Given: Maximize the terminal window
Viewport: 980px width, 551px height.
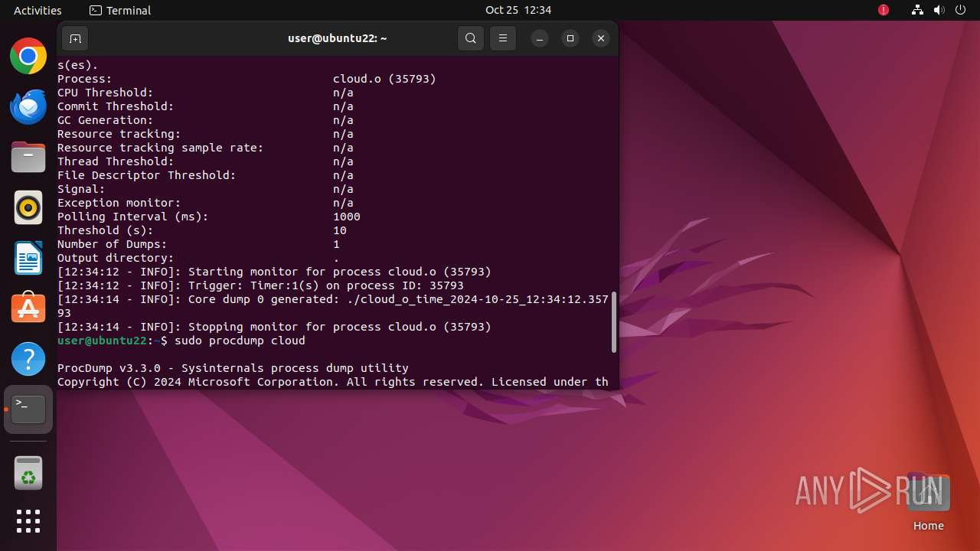Looking at the screenshot, I should point(570,38).
